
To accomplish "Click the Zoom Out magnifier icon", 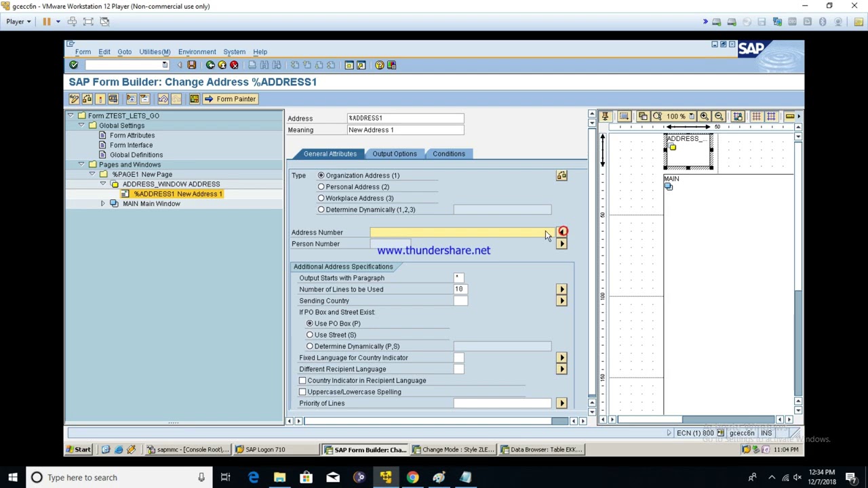I will pyautogui.click(x=719, y=117).
